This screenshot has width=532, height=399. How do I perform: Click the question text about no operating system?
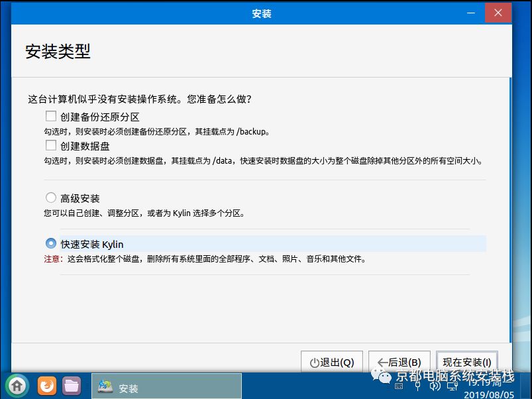pos(140,99)
